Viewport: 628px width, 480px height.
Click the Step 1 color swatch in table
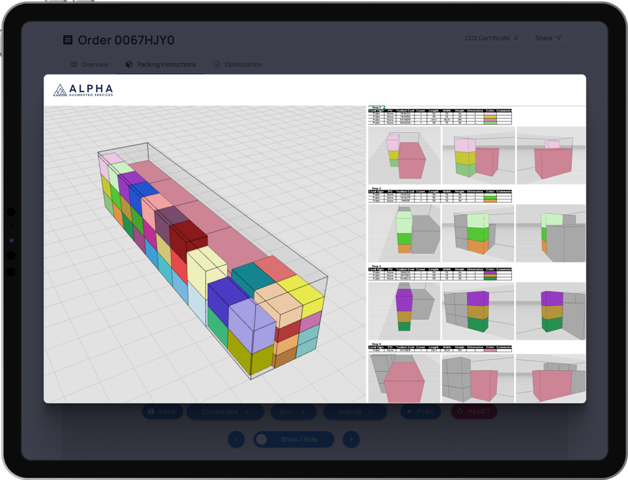tap(489, 117)
